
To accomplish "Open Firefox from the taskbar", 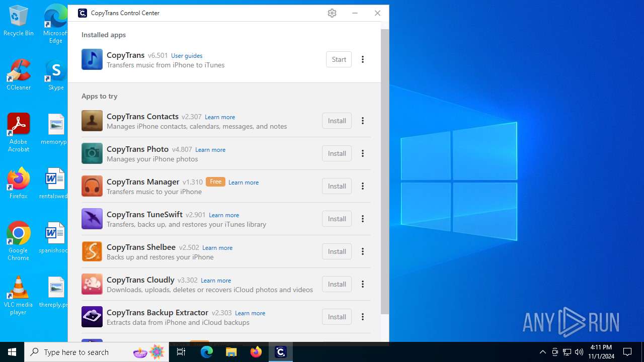I will click(x=256, y=352).
